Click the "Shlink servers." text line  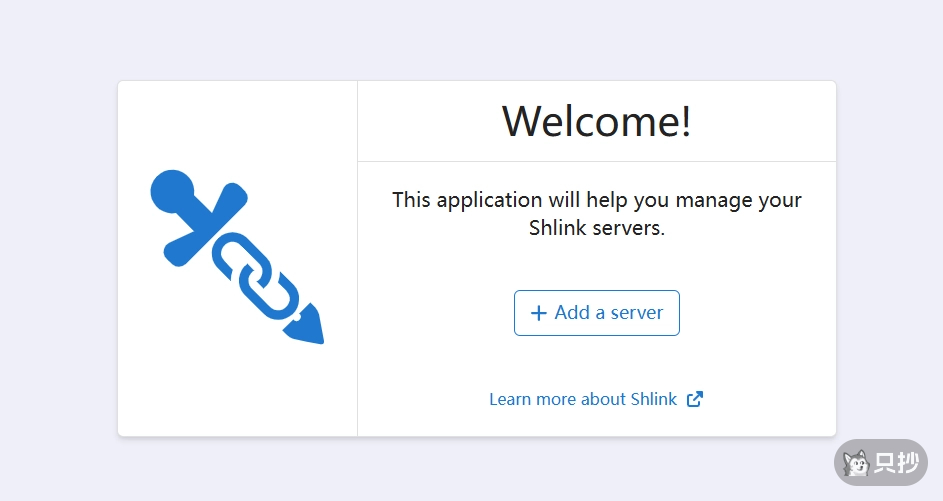click(596, 228)
